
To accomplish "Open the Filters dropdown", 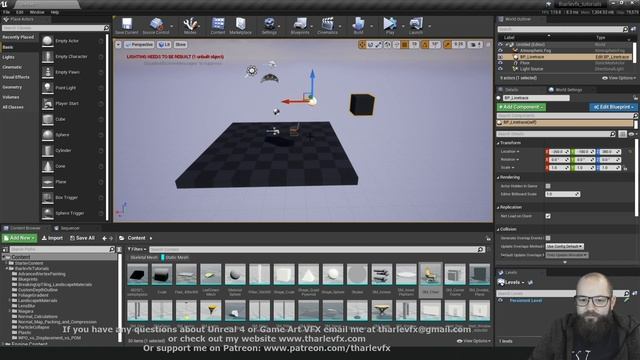I will click(x=136, y=249).
